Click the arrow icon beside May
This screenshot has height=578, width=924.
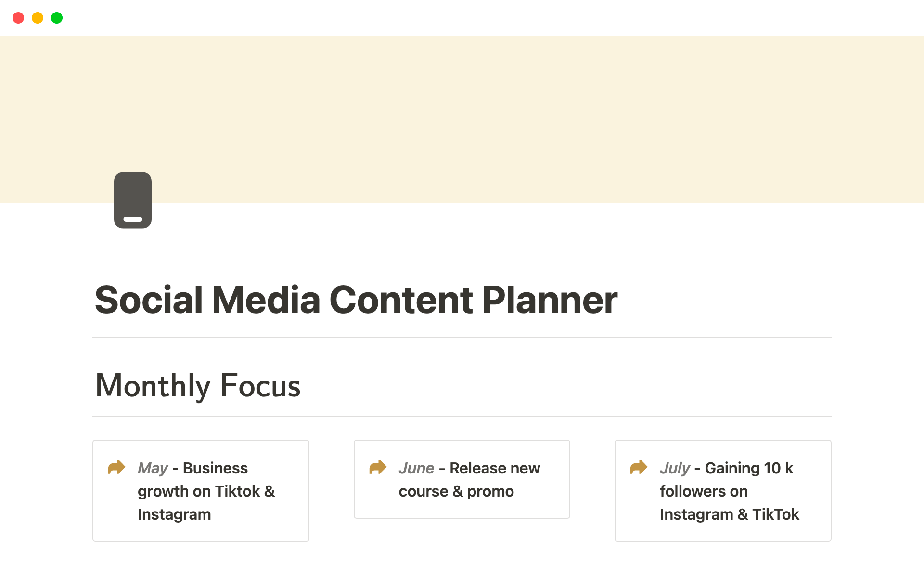[116, 467]
